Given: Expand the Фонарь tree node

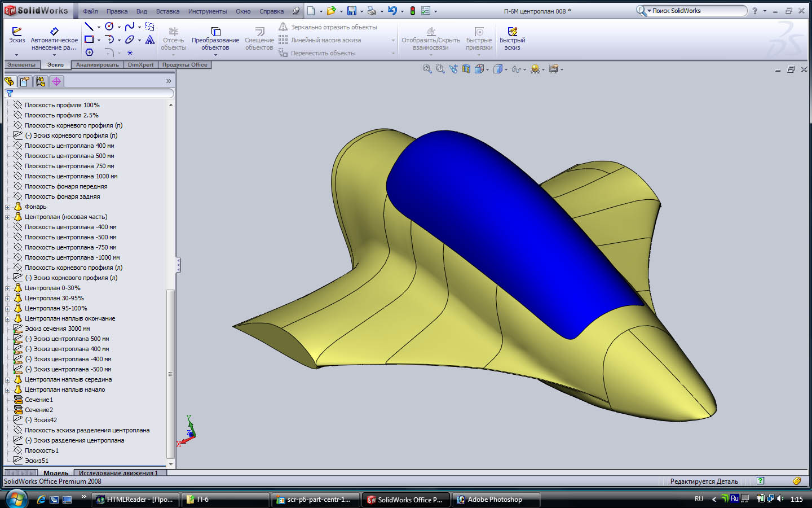Looking at the screenshot, I should point(8,207).
